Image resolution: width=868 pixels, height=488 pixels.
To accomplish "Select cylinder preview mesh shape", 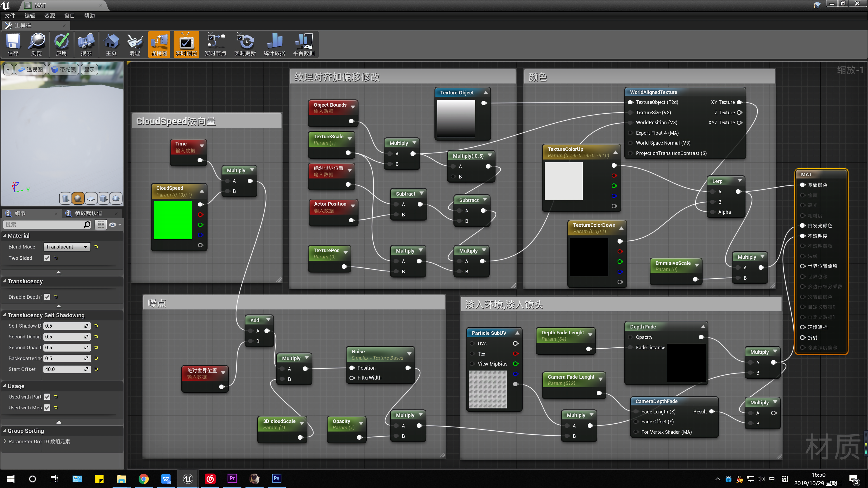I will (65, 198).
